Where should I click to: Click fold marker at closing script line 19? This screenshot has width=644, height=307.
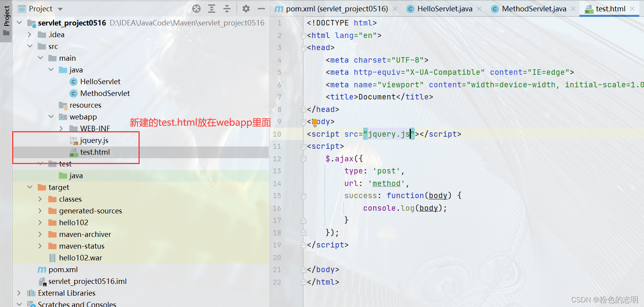(x=303, y=245)
